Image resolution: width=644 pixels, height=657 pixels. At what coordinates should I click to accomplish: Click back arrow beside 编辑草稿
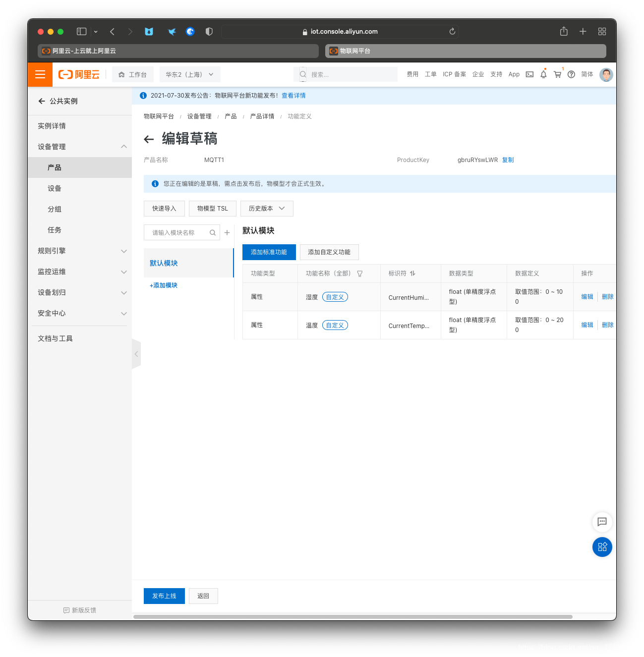(149, 139)
